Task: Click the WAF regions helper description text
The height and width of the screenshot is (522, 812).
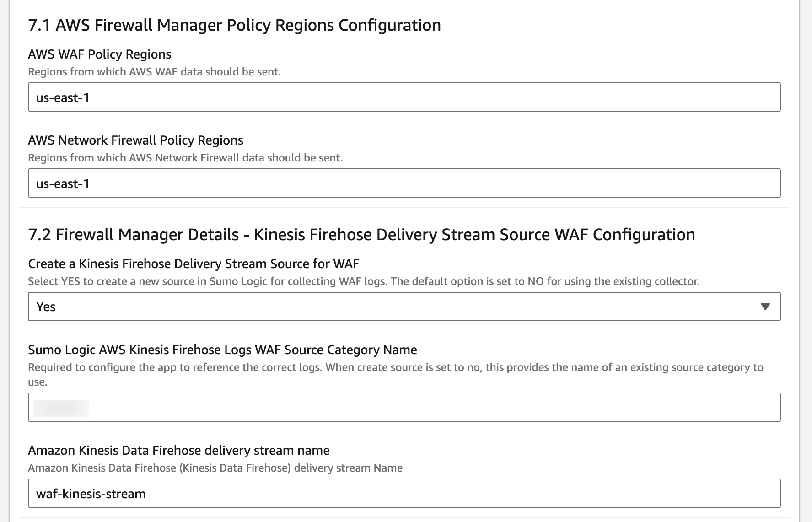Action: coord(155,71)
